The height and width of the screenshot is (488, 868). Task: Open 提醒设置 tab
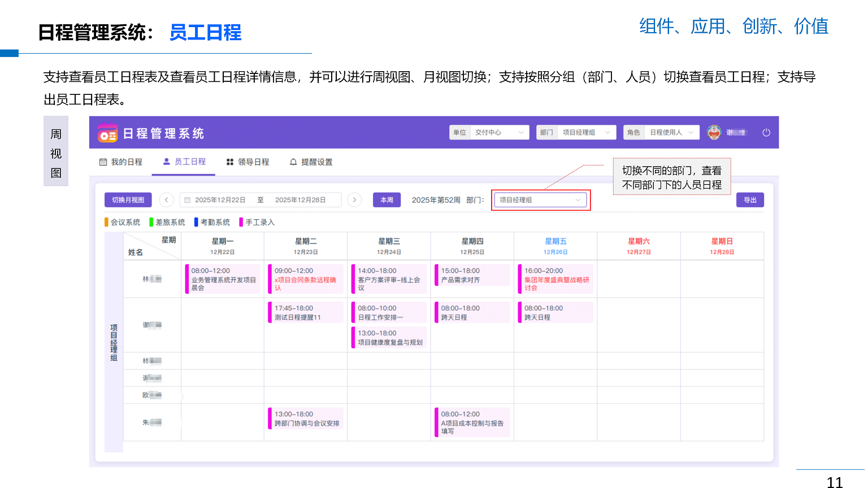coord(311,162)
